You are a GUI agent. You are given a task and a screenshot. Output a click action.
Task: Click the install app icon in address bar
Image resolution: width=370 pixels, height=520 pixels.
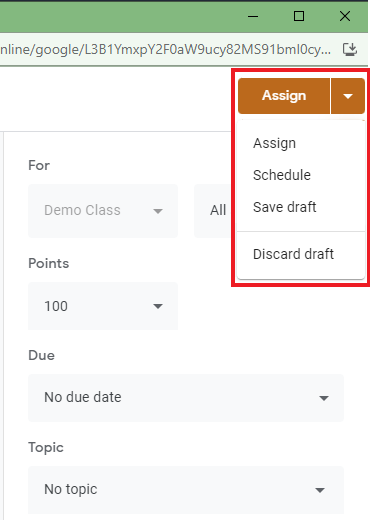350,50
